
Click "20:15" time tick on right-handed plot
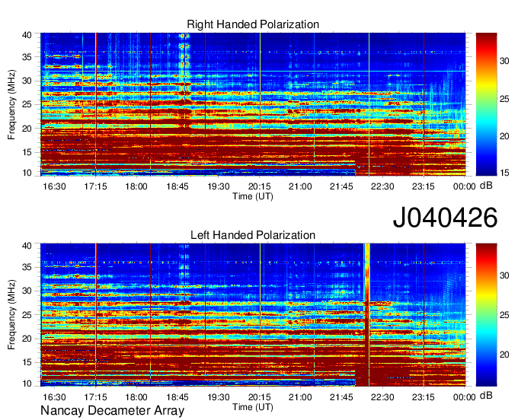(x=260, y=186)
